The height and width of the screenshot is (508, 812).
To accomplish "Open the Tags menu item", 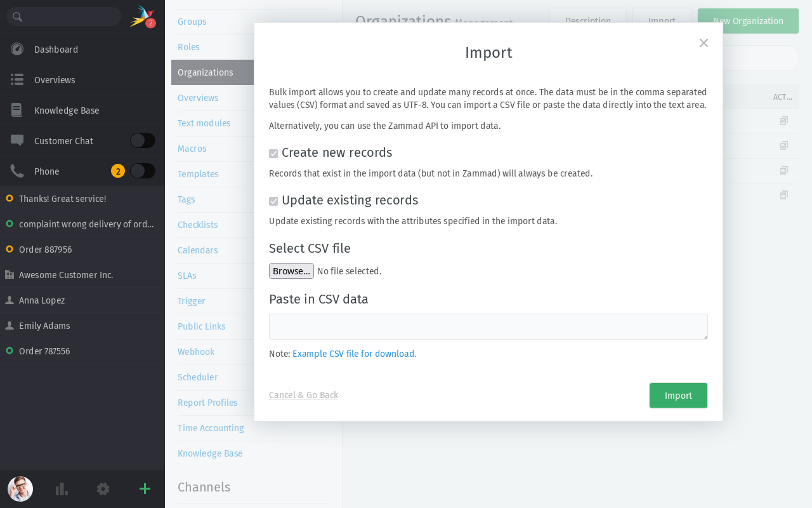I will click(187, 199).
